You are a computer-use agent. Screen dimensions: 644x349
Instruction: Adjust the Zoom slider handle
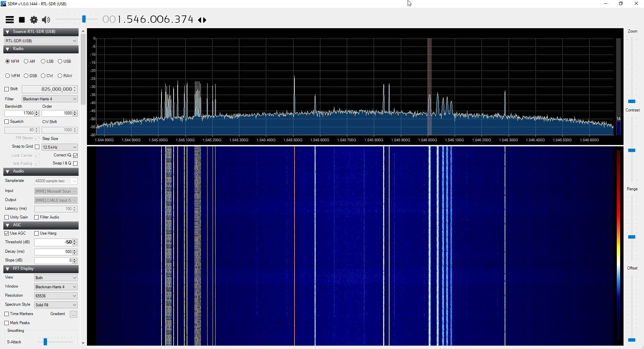point(632,101)
